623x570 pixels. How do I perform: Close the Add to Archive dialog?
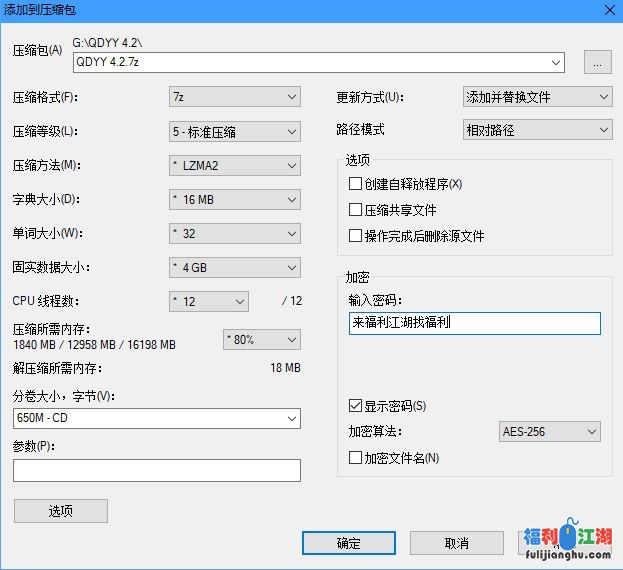click(x=609, y=10)
